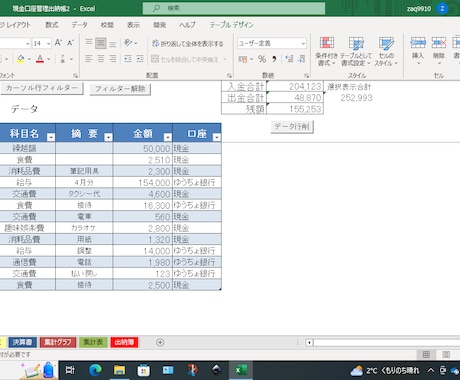
Task: Switch to the 出納簿 sheet tab
Action: pyautogui.click(x=124, y=342)
